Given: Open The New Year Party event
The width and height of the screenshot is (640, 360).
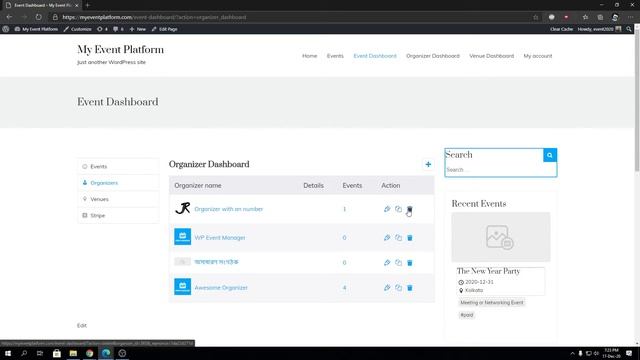Looking at the screenshot, I should pos(488,271).
